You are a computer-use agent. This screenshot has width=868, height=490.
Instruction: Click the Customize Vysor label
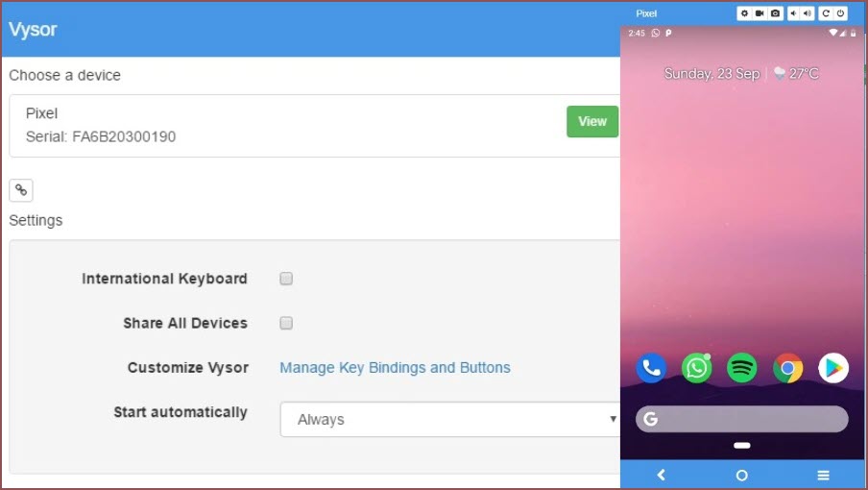[187, 368]
